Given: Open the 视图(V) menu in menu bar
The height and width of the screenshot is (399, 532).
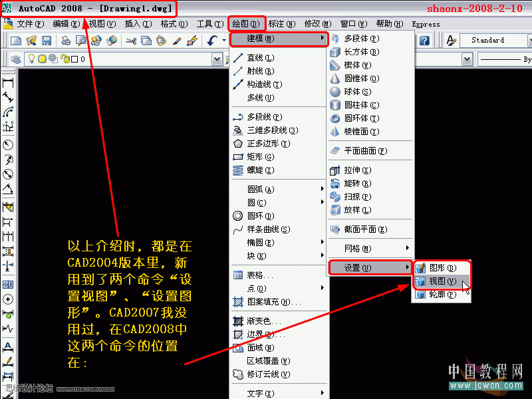Looking at the screenshot, I should (102, 24).
